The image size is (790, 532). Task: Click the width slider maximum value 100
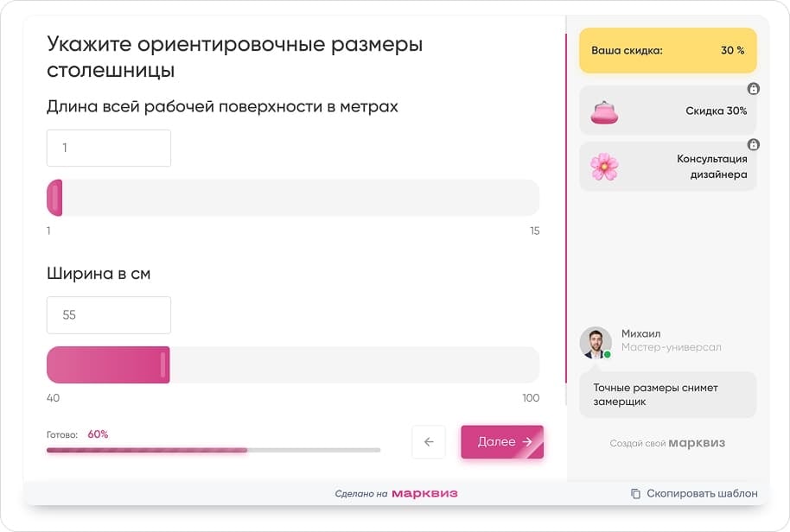[531, 398]
